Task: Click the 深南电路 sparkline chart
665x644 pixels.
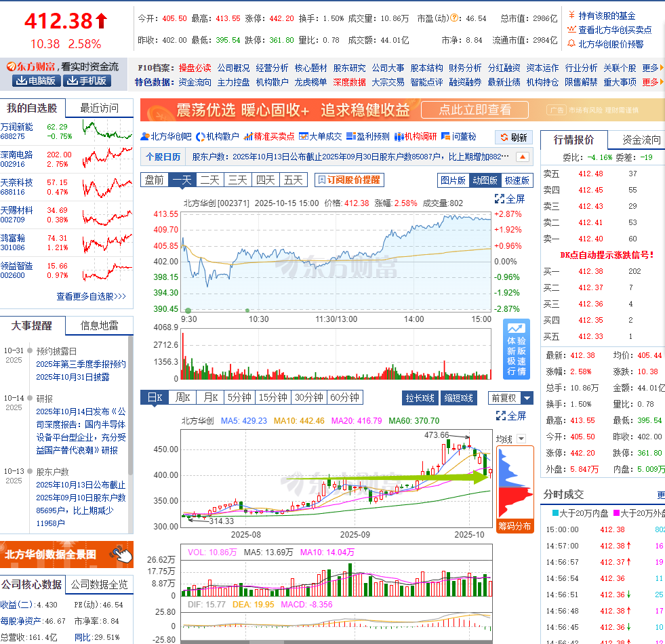Action: pyautogui.click(x=107, y=158)
